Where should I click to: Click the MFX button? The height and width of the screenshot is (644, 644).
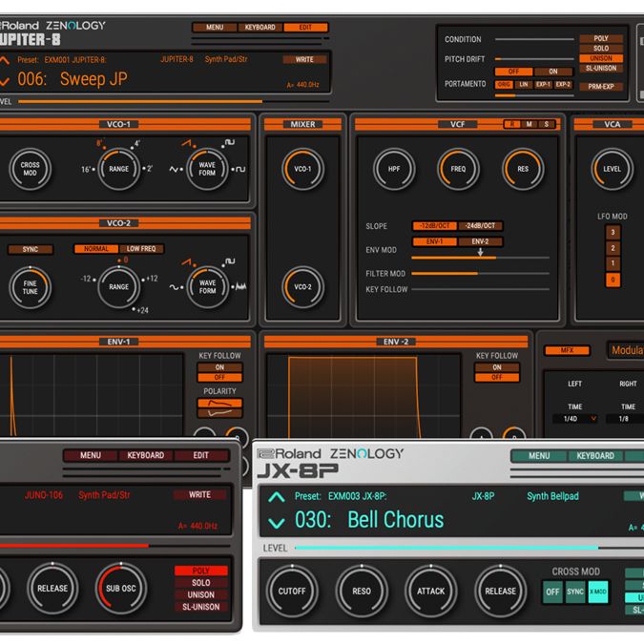tap(567, 350)
